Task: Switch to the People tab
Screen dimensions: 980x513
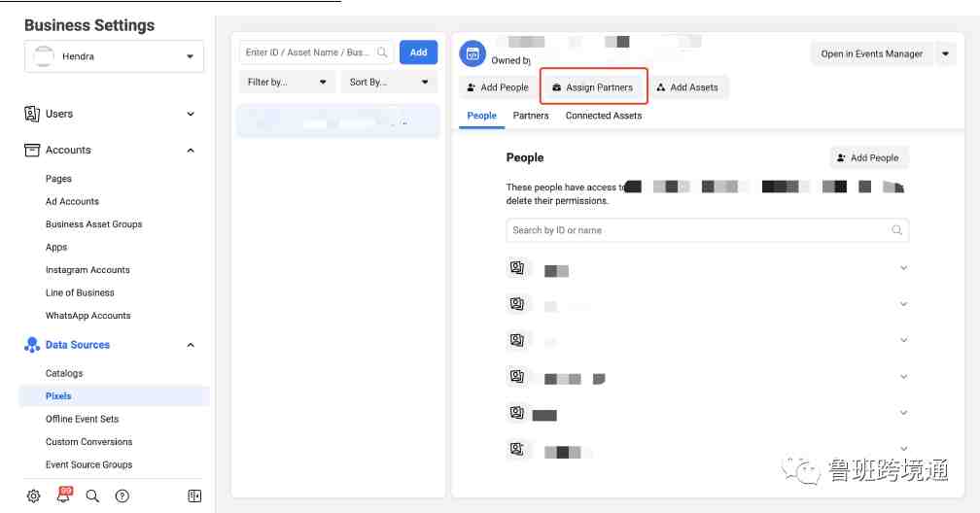Action: point(482,116)
